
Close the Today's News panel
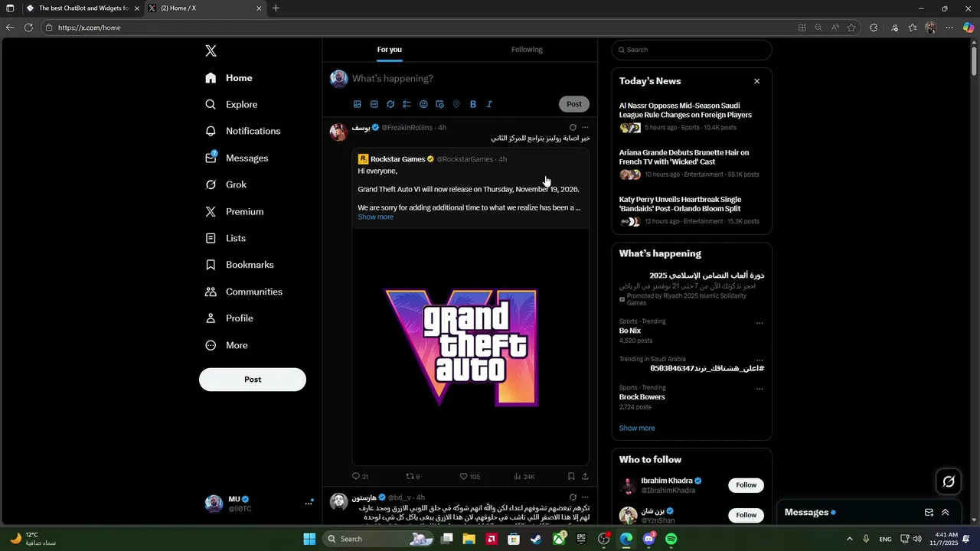[756, 81]
